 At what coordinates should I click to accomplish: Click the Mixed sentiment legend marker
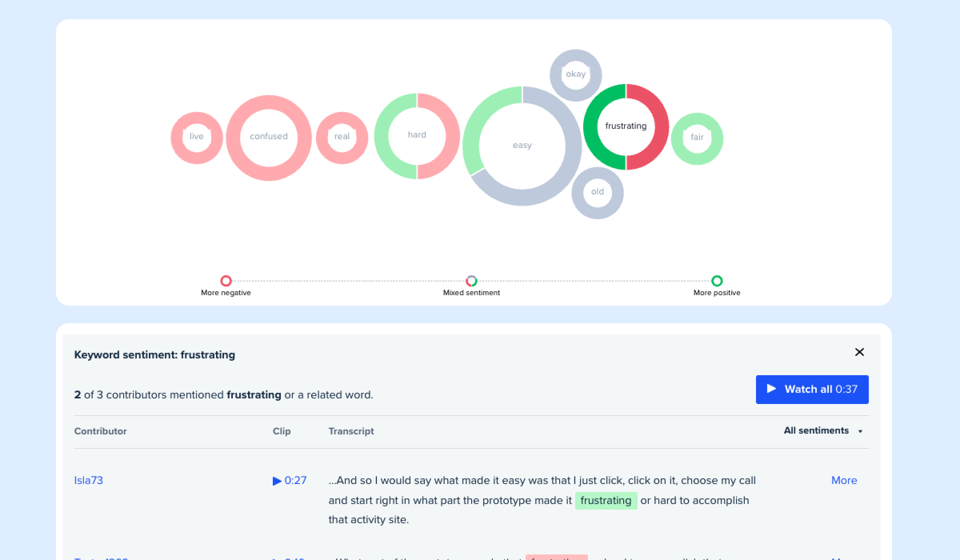tap(472, 281)
